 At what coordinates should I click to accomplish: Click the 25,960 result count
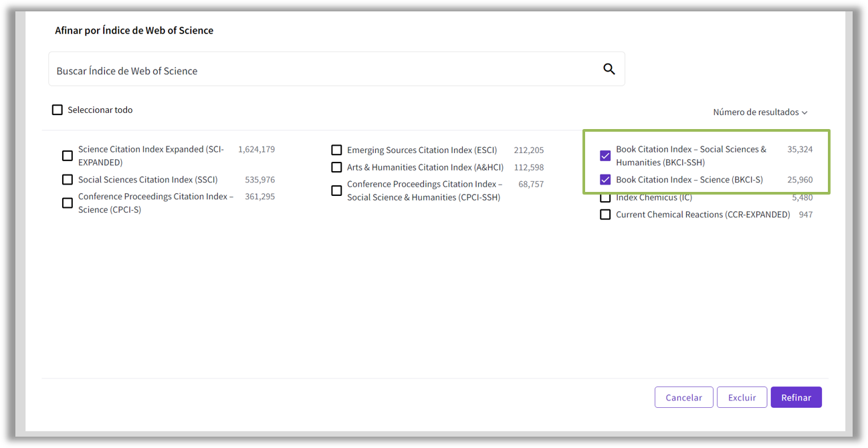800,179
